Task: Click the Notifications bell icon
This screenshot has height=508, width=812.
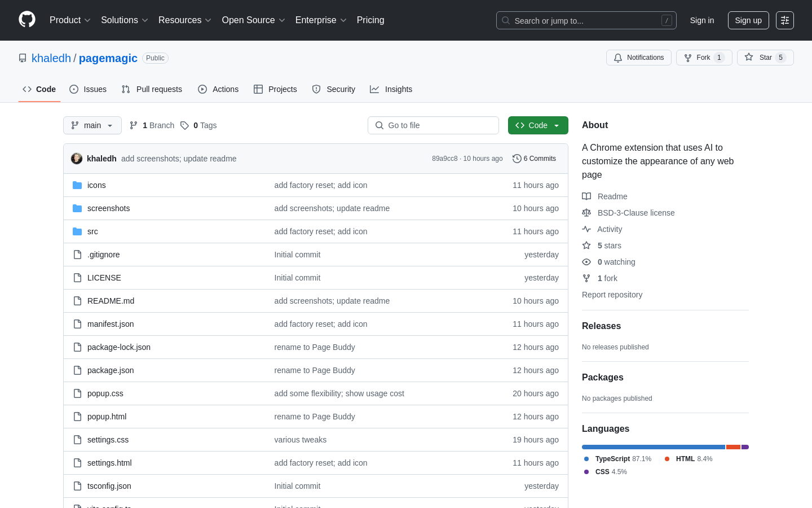Action: click(x=618, y=58)
